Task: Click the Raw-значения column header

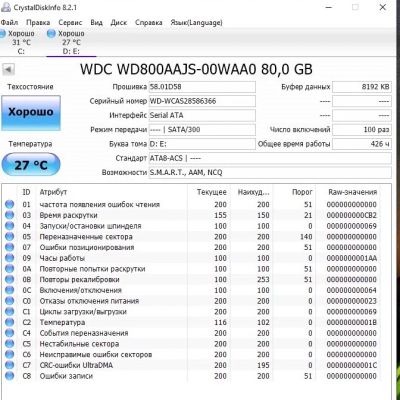Action: (353, 192)
